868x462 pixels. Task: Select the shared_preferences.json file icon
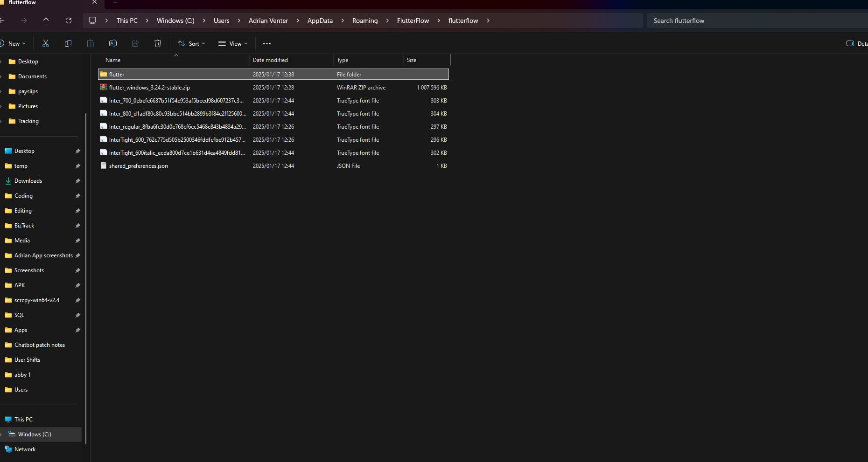pyautogui.click(x=104, y=165)
